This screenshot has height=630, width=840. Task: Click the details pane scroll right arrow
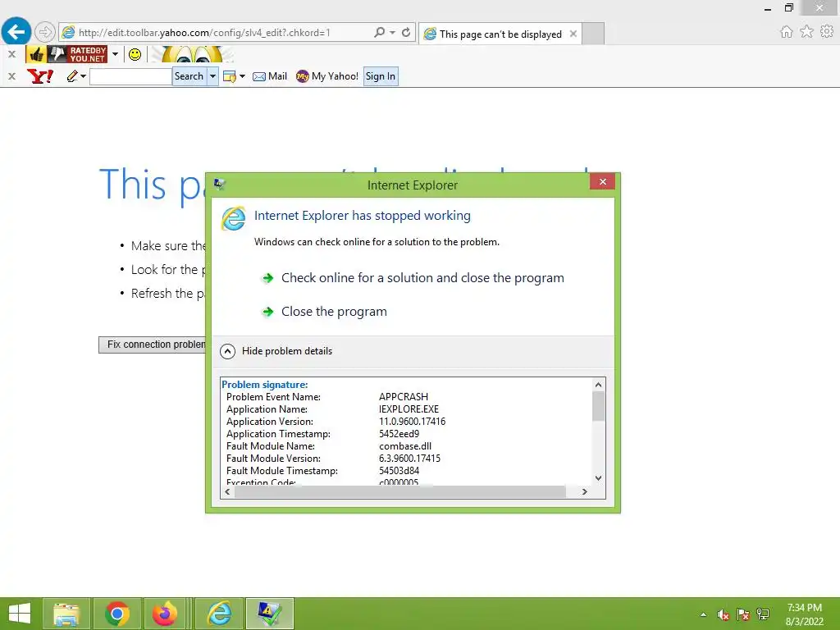(x=584, y=492)
